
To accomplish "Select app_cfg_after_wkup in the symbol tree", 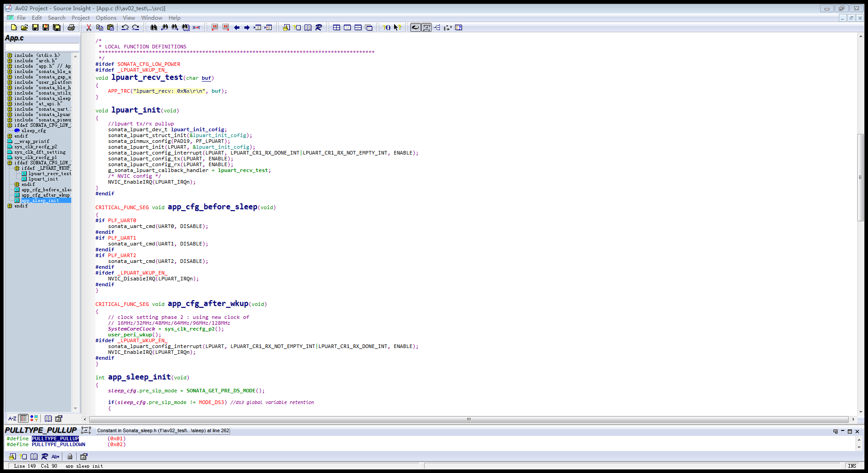I will pyautogui.click(x=46, y=195).
